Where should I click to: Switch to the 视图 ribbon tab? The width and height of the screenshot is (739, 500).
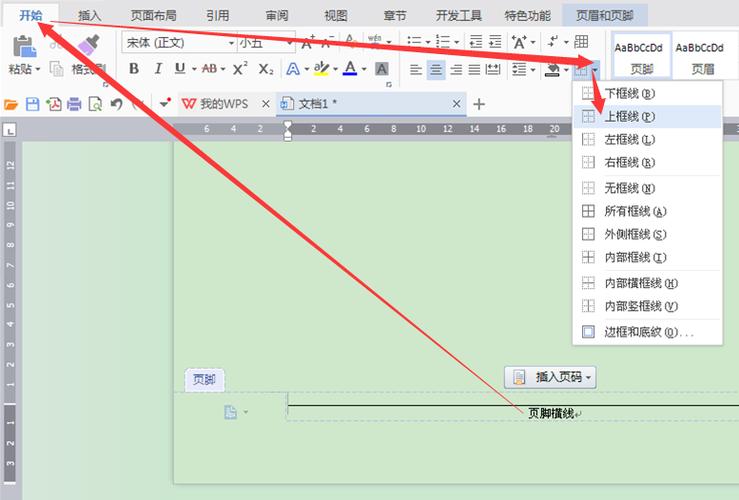point(336,16)
